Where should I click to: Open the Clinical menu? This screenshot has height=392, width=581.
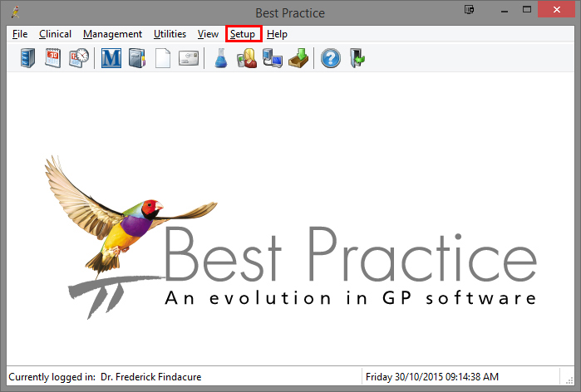point(55,34)
